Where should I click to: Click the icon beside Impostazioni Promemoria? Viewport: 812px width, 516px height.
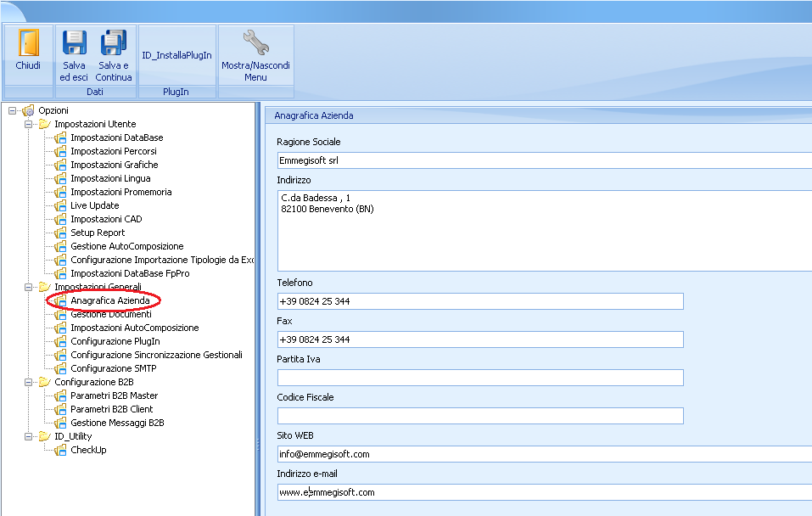click(60, 192)
